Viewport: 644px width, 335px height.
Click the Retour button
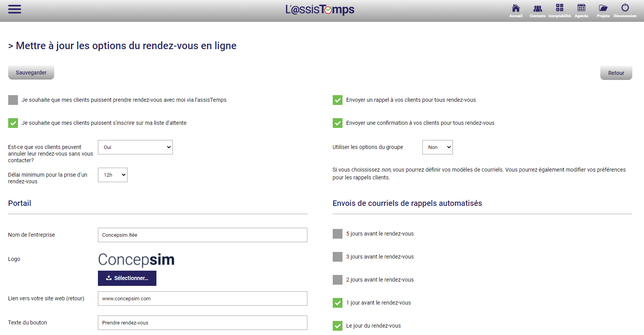(x=616, y=73)
